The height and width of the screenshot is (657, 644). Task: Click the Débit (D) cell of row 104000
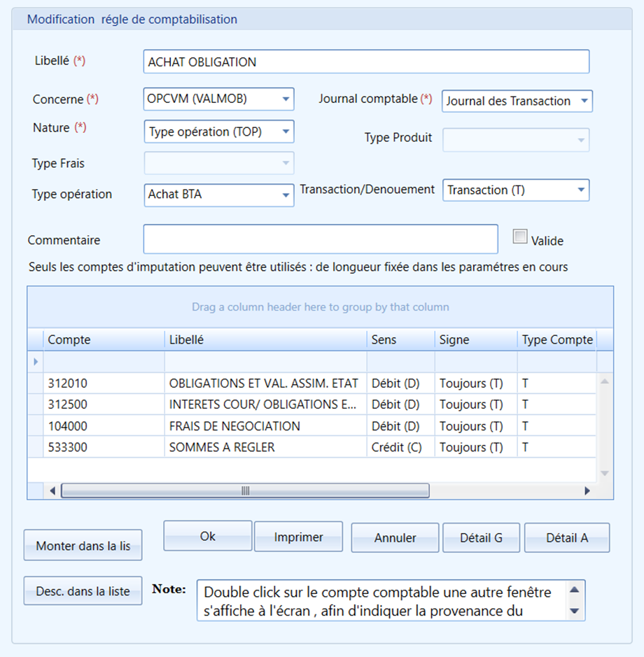(x=400, y=426)
